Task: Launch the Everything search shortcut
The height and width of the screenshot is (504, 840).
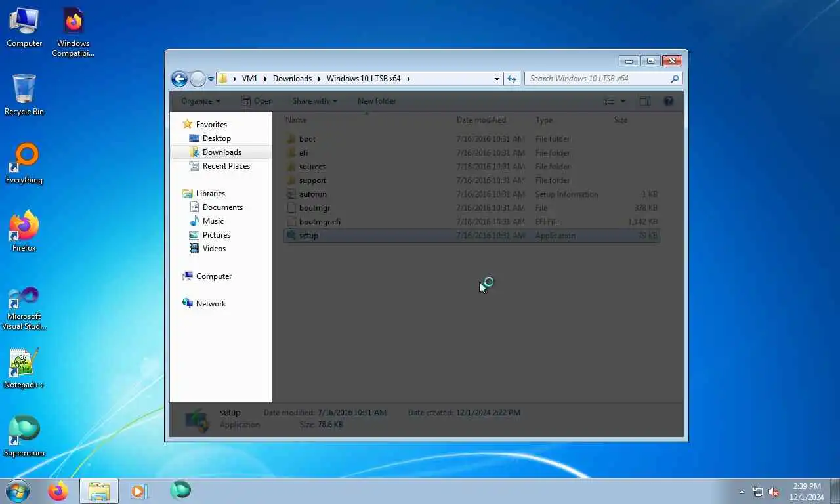Action: pos(24,164)
